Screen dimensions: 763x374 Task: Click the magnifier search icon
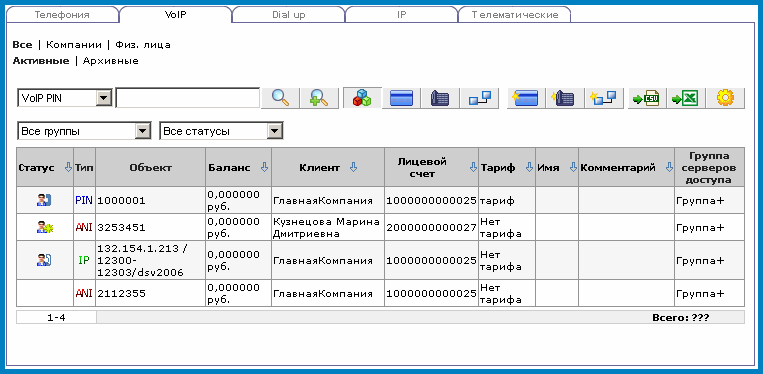pos(280,98)
